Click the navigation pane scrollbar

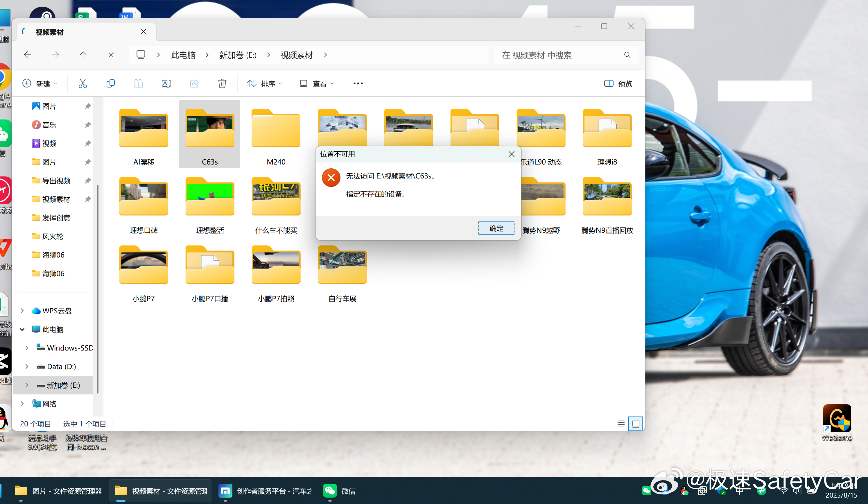[x=98, y=289]
